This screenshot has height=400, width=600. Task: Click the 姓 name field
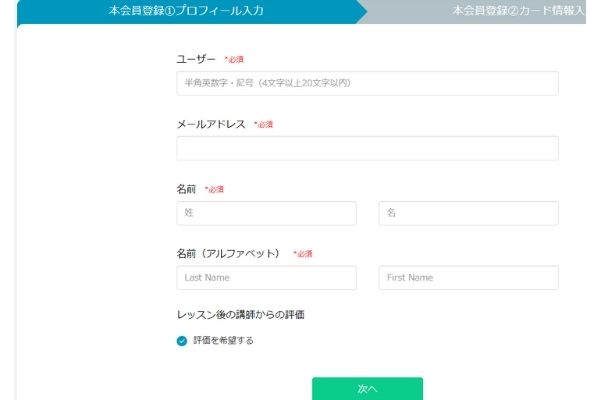click(266, 213)
